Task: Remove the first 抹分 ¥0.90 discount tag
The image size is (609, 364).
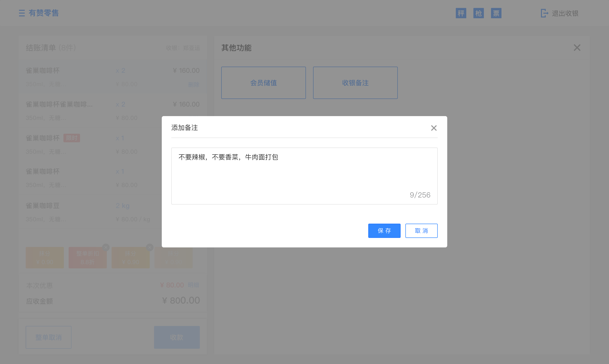Action: point(150,247)
